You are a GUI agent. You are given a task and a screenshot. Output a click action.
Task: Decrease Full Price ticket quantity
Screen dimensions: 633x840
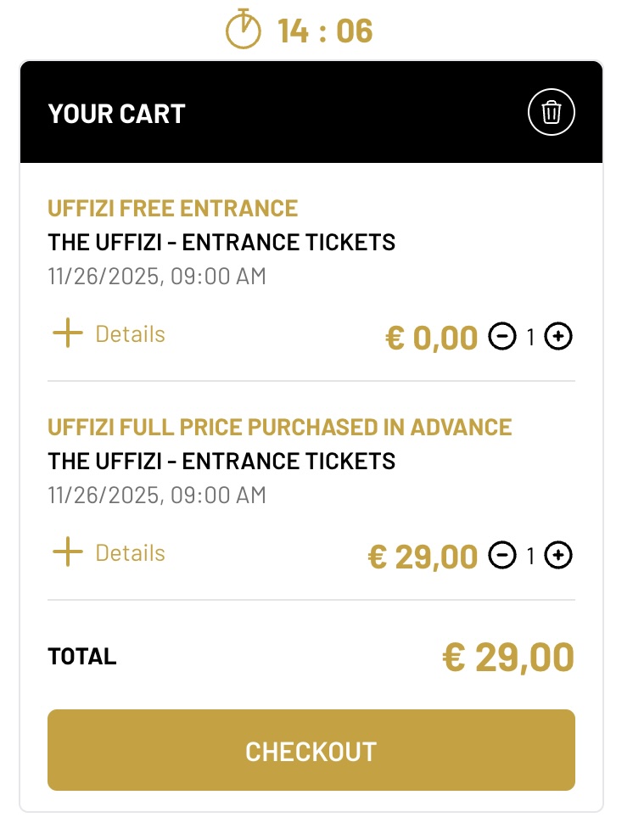(501, 556)
